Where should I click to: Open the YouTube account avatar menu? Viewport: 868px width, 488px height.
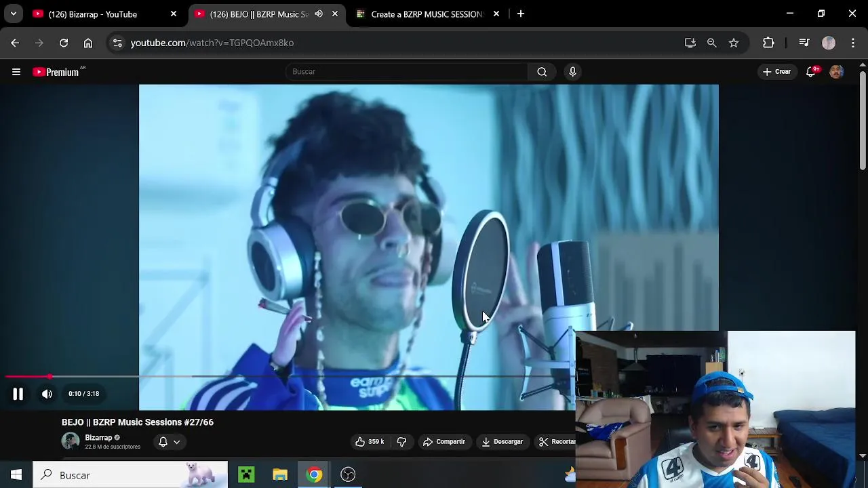[837, 72]
